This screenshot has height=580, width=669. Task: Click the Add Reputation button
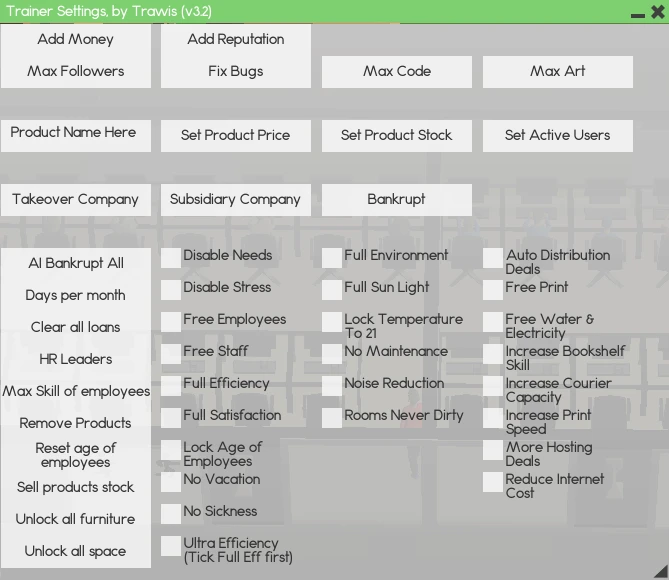[x=236, y=39]
